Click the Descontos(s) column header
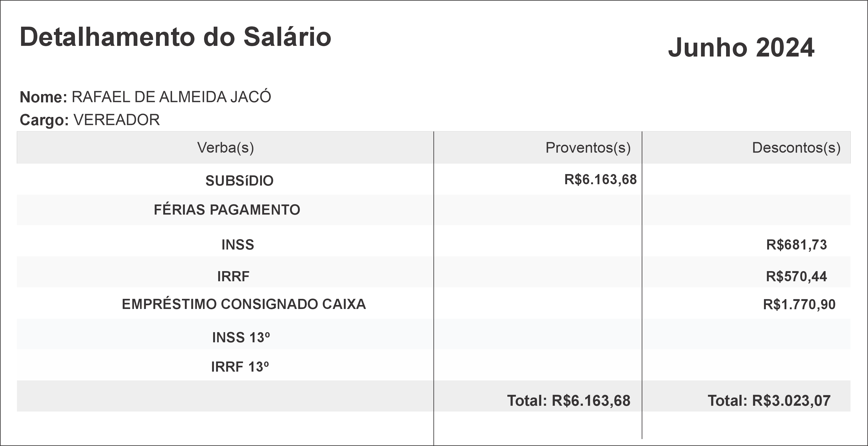868x446 pixels. point(796,147)
